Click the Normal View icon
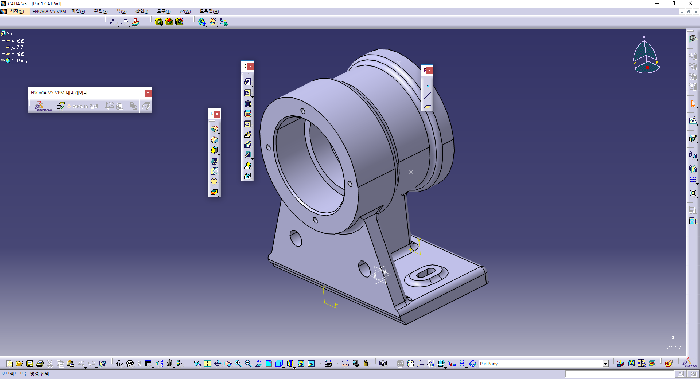 pos(258,364)
